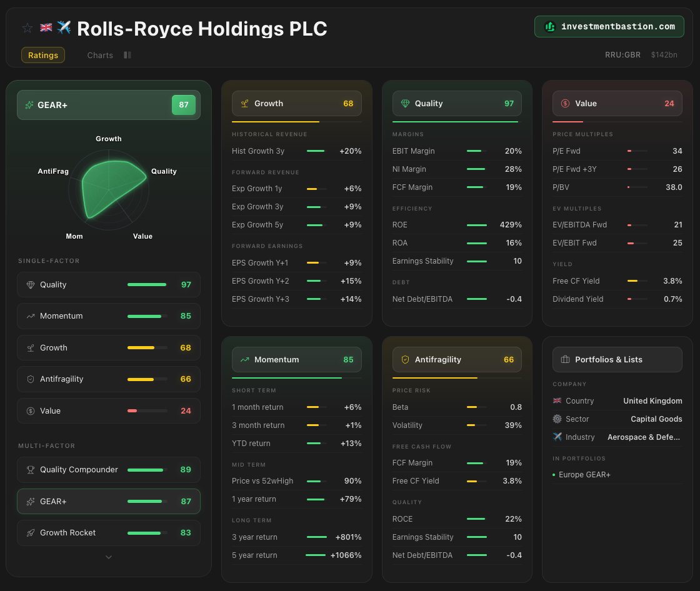Click the EPS Growth Y+2 row label
The image size is (700, 591).
[260, 281]
